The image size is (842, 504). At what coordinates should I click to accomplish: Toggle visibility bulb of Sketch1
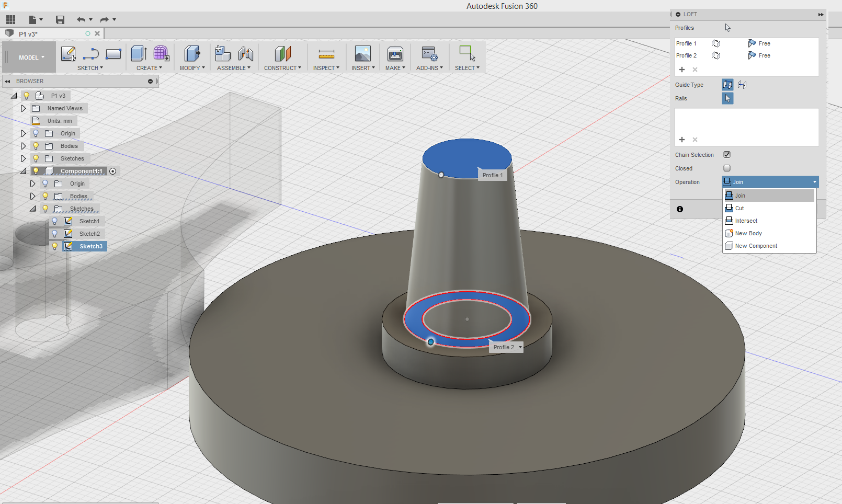[x=54, y=221]
